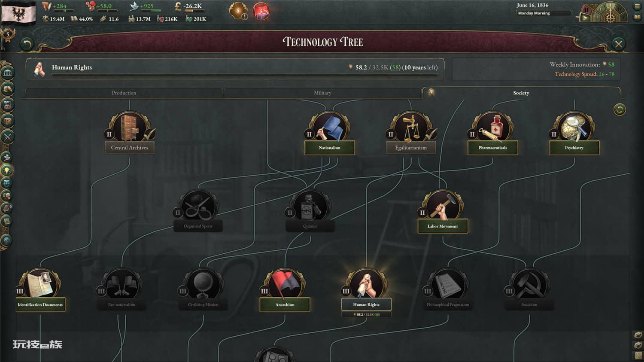
Task: Open the Society tab
Action: pyautogui.click(x=521, y=93)
